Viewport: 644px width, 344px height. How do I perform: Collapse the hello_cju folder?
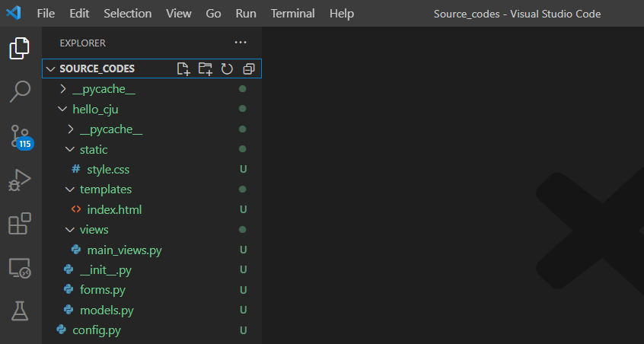point(62,109)
